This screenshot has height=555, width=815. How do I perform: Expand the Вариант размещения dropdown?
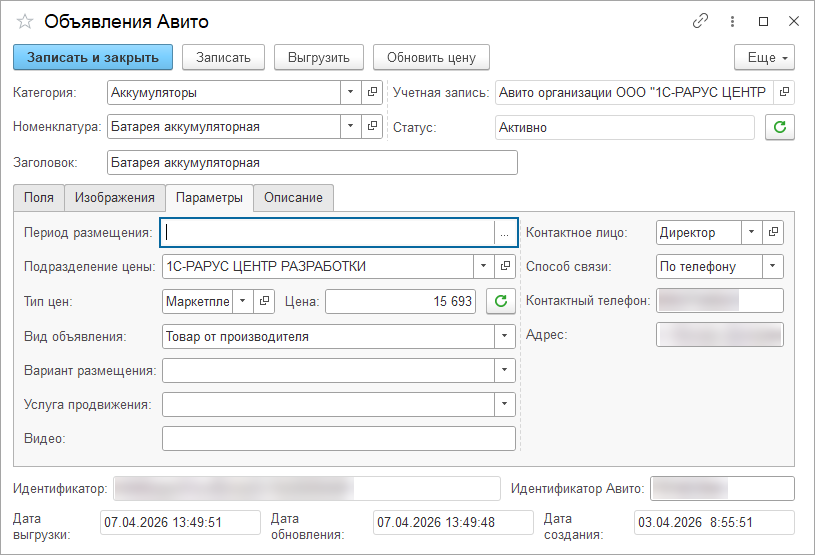click(504, 371)
